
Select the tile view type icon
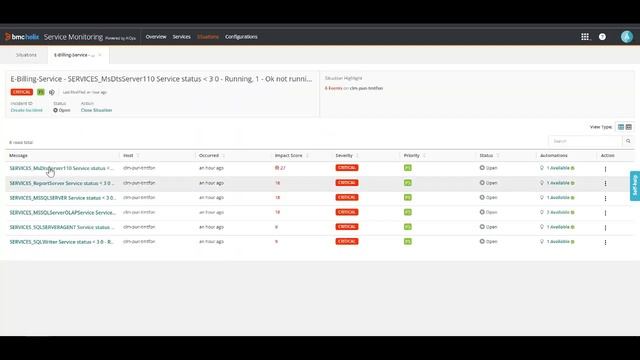[x=629, y=127]
